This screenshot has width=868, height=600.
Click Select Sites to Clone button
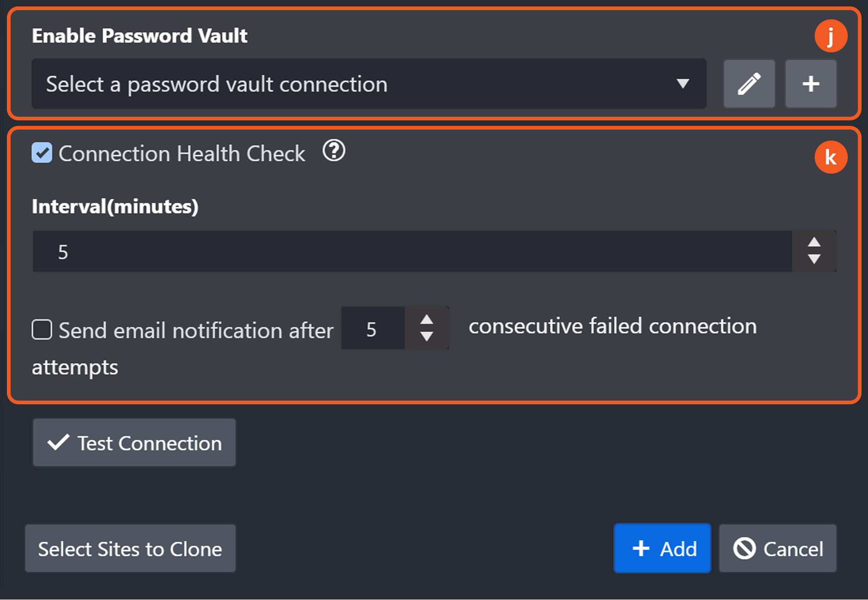(130, 549)
